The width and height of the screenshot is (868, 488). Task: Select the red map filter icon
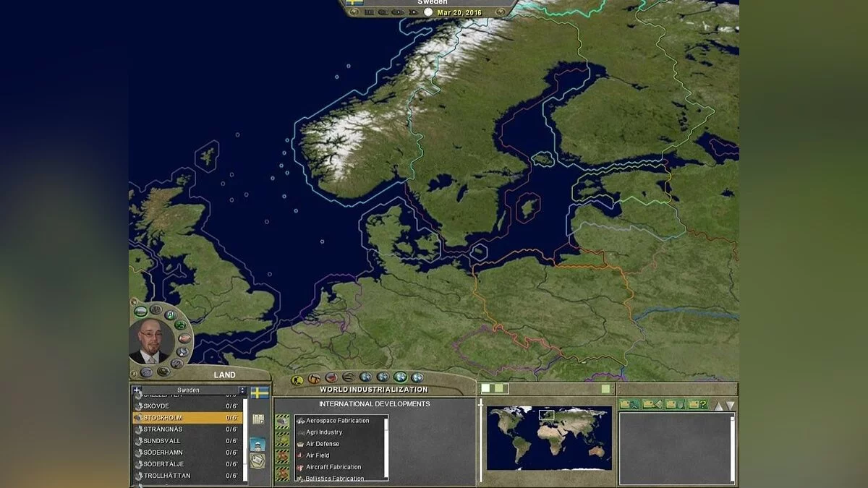click(x=331, y=377)
